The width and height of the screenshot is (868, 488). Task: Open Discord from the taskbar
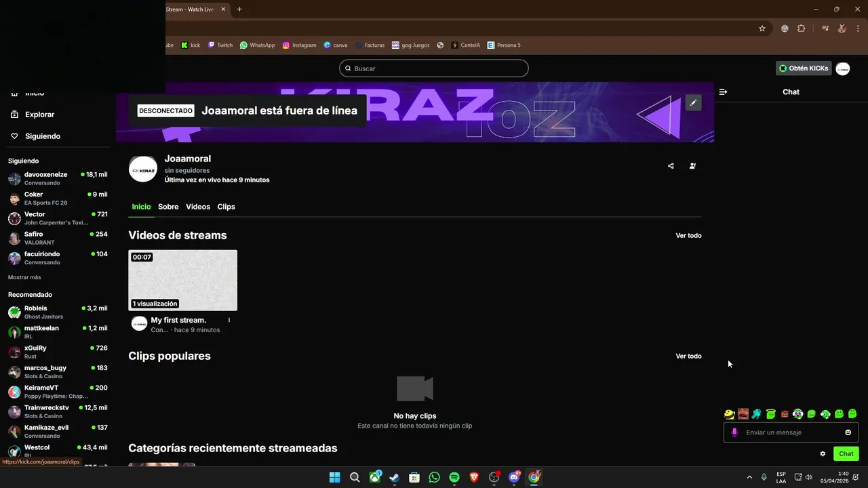514,477
